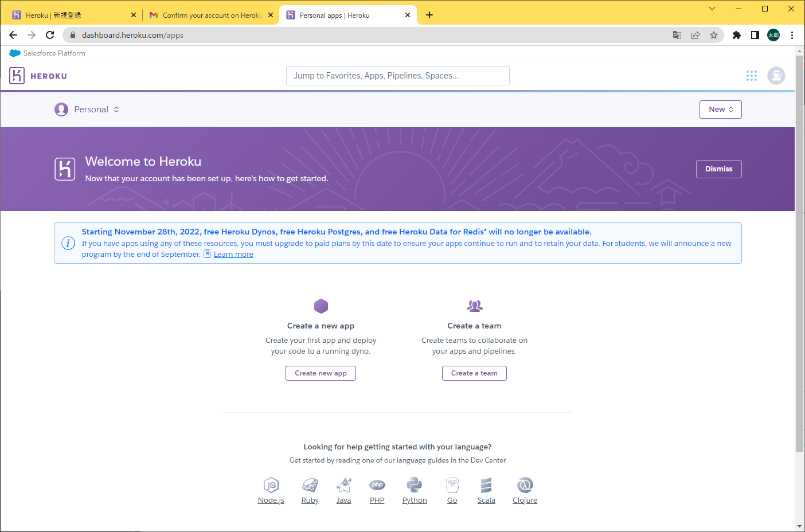Switch to the Confirm your account Gmail tab
This screenshot has height=532, width=805.
coord(210,15)
